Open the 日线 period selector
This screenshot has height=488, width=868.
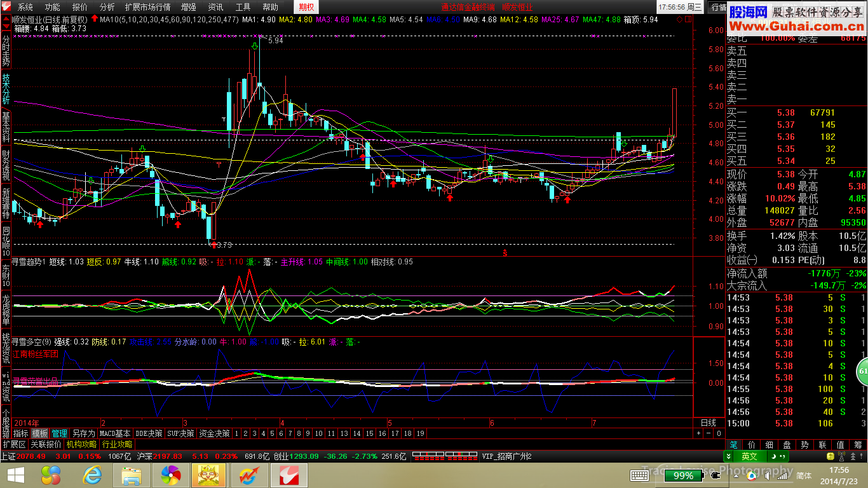point(708,423)
